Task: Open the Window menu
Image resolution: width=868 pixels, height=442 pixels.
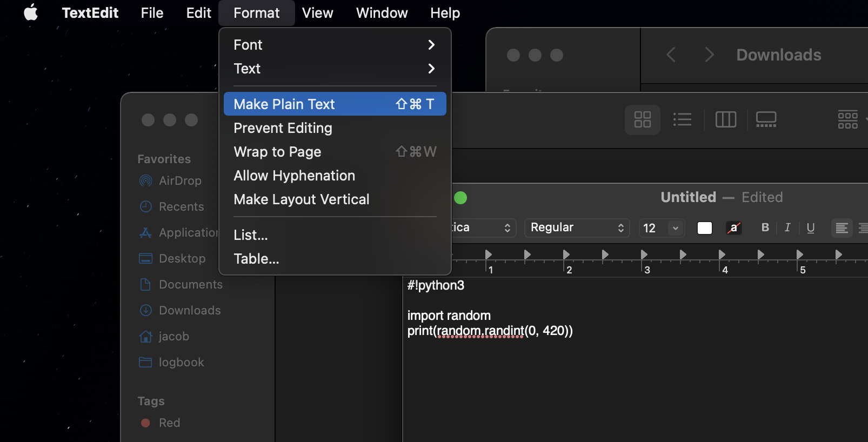Action: coord(382,13)
